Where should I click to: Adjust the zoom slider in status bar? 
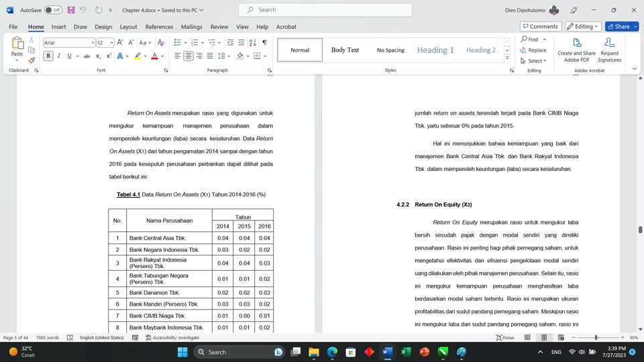596,337
